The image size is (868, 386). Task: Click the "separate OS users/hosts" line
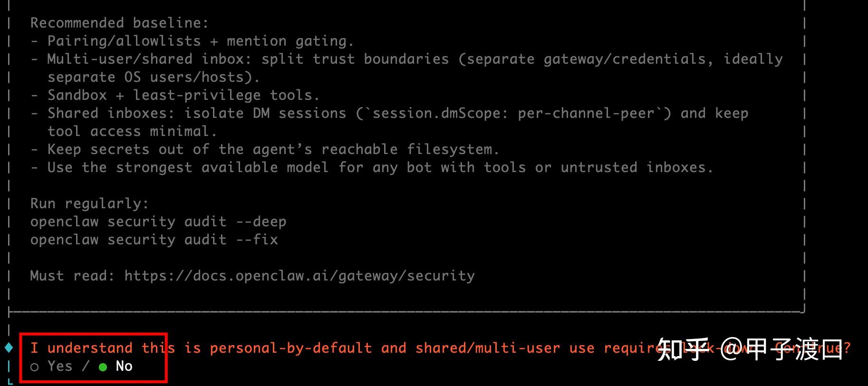click(x=153, y=77)
